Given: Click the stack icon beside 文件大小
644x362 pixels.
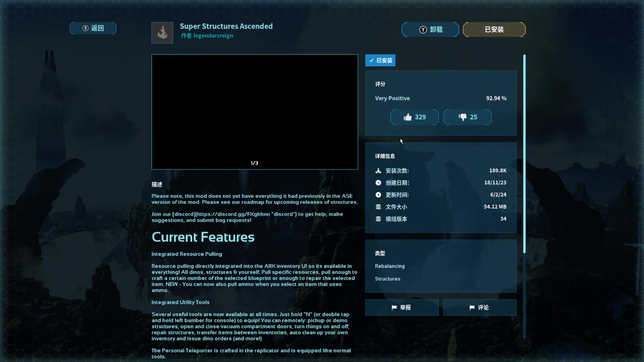Looking at the screenshot, I should pos(378,207).
